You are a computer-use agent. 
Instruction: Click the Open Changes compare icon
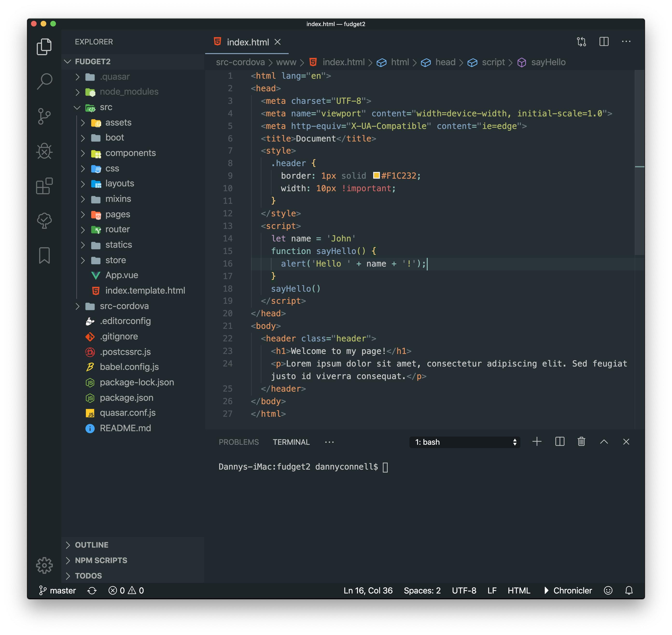581,42
